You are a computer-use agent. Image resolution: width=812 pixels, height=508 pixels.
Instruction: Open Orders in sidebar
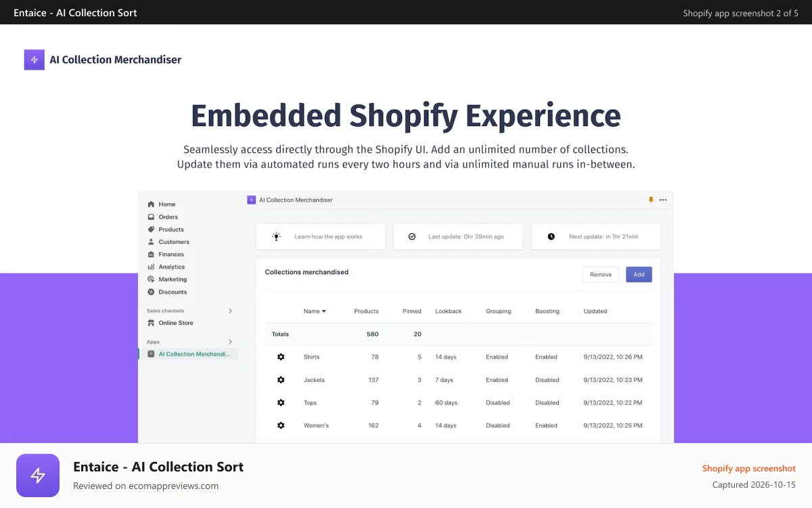point(168,217)
